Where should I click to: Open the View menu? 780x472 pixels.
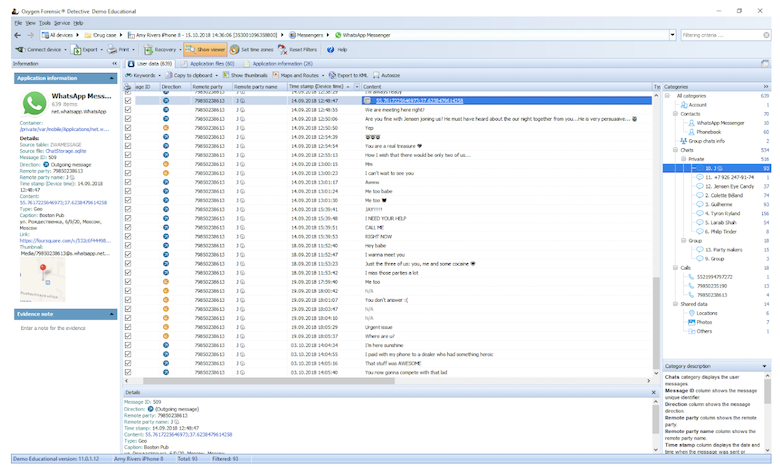point(30,23)
